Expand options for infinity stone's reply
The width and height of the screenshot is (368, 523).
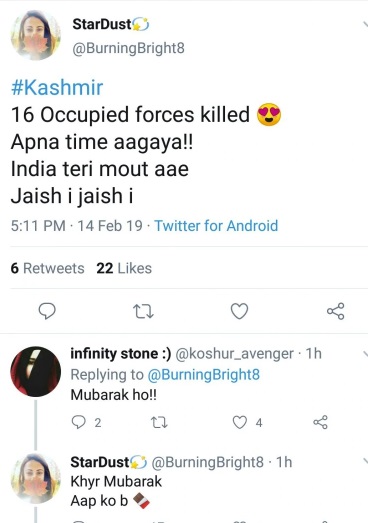point(365,354)
